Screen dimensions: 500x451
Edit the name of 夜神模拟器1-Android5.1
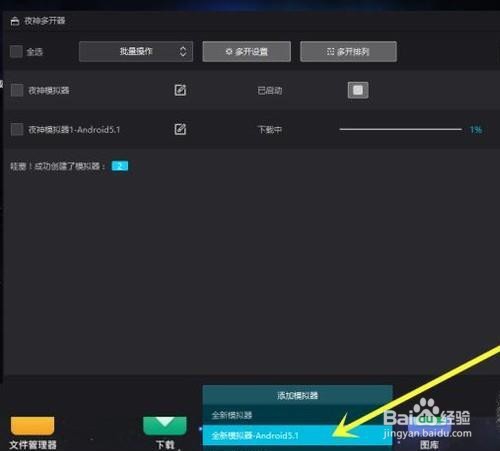click(180, 129)
